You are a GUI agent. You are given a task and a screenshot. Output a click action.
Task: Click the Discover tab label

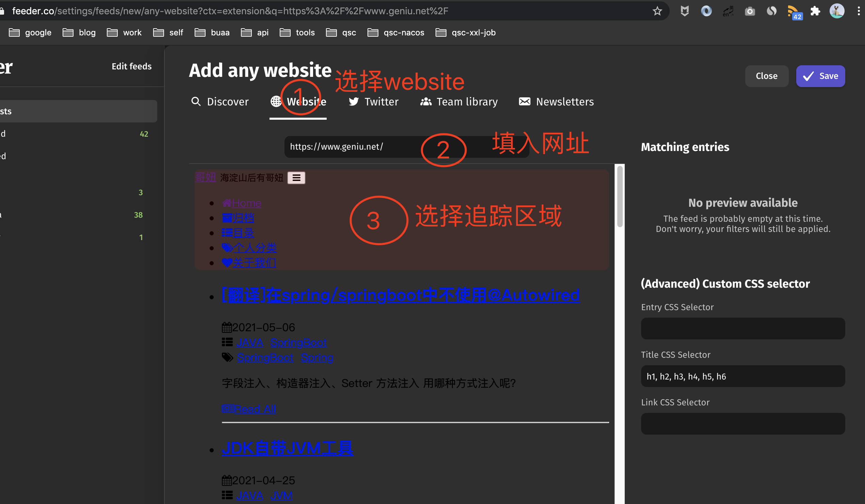(x=228, y=101)
